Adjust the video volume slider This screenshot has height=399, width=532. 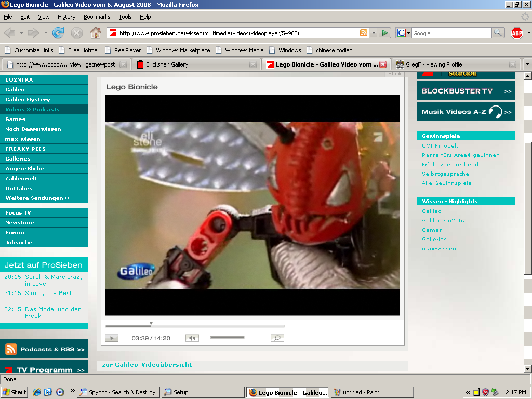(228, 337)
